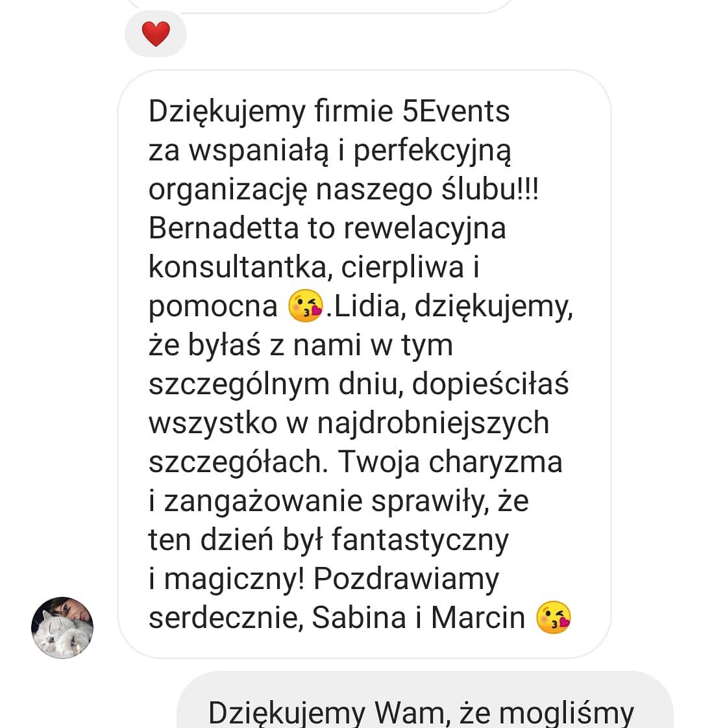Click the name 'Bernadetta' in the message
Screen dimensions: 701x728
click(223, 228)
